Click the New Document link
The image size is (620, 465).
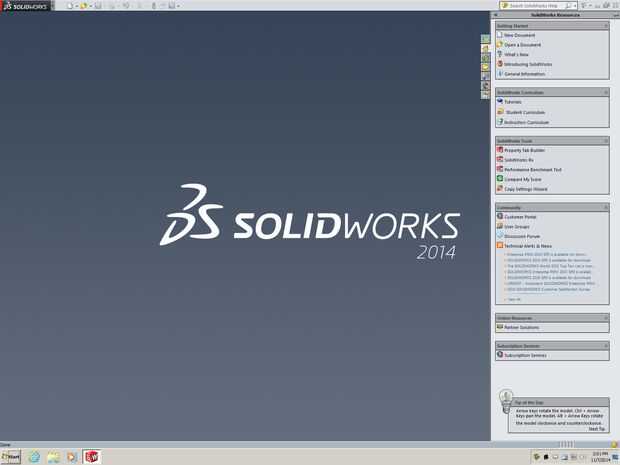pyautogui.click(x=519, y=35)
